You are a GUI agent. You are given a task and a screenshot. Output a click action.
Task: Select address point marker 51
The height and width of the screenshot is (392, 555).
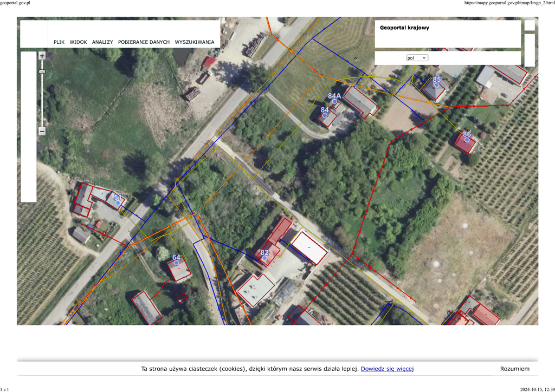click(118, 203)
